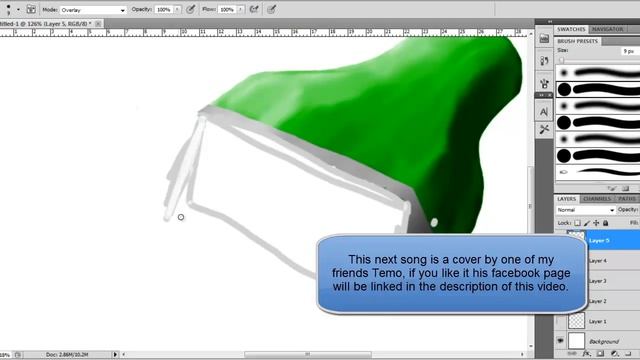640x360 pixels.
Task: Select the sixth hard round brush preset
Action: (x=598, y=156)
